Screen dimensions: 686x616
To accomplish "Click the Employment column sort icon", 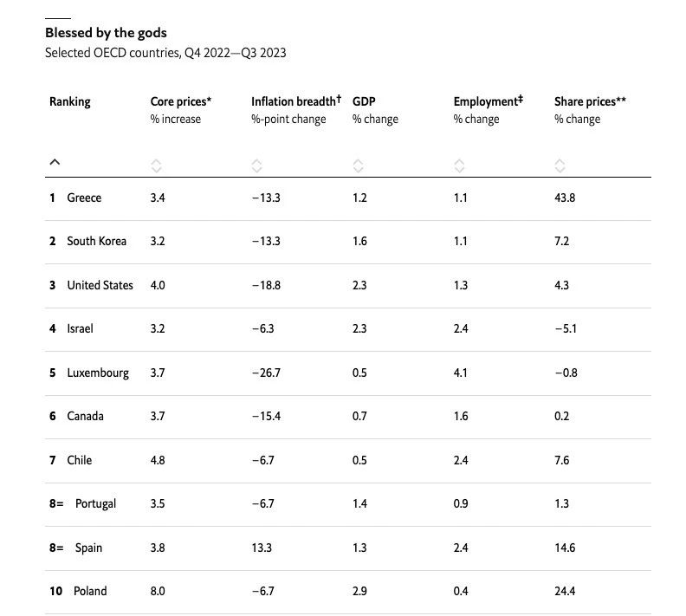I will 459,165.
